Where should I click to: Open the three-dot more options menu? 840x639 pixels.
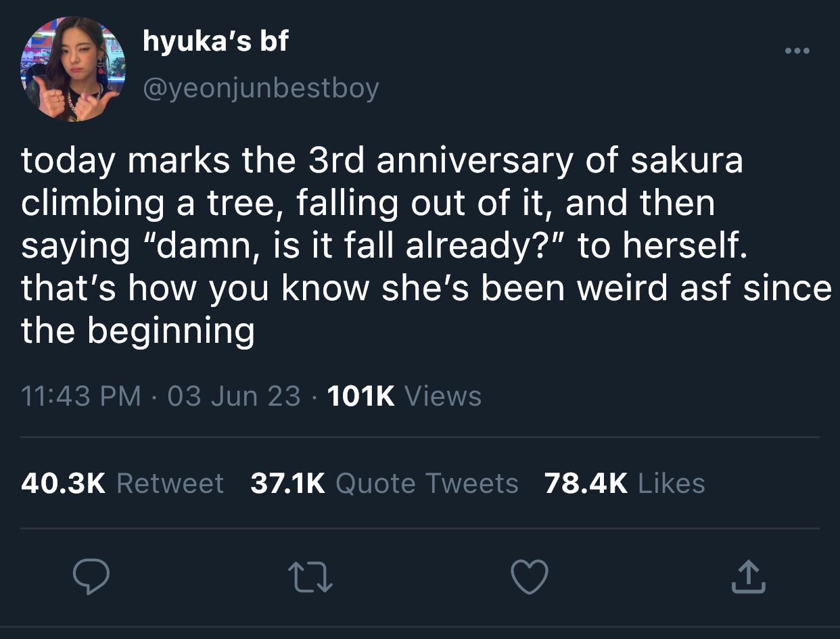click(x=796, y=50)
